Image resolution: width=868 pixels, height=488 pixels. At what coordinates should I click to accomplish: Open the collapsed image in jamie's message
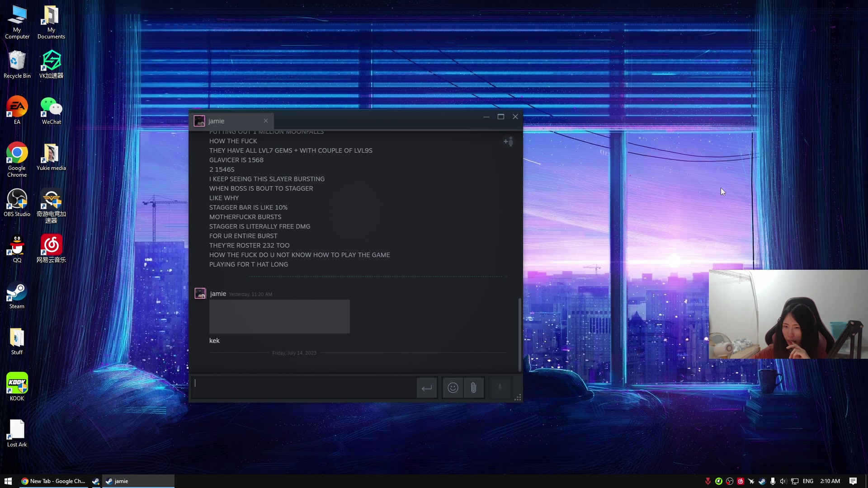point(279,316)
